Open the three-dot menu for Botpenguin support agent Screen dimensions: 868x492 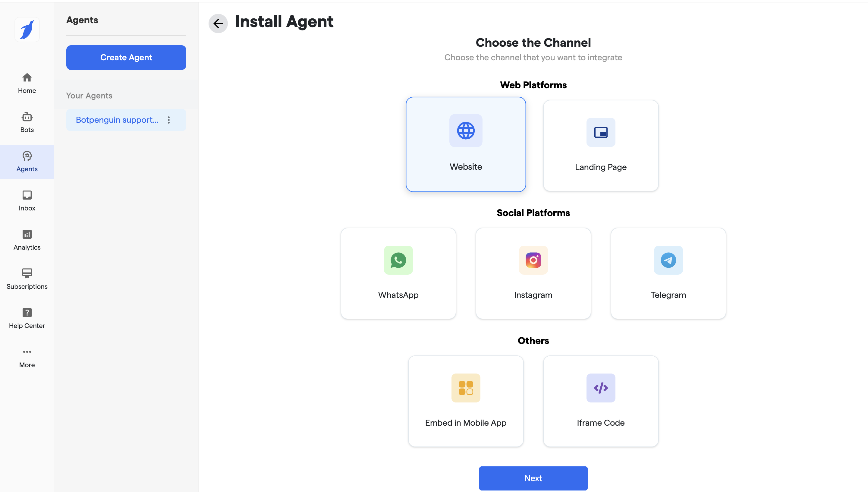click(x=169, y=120)
